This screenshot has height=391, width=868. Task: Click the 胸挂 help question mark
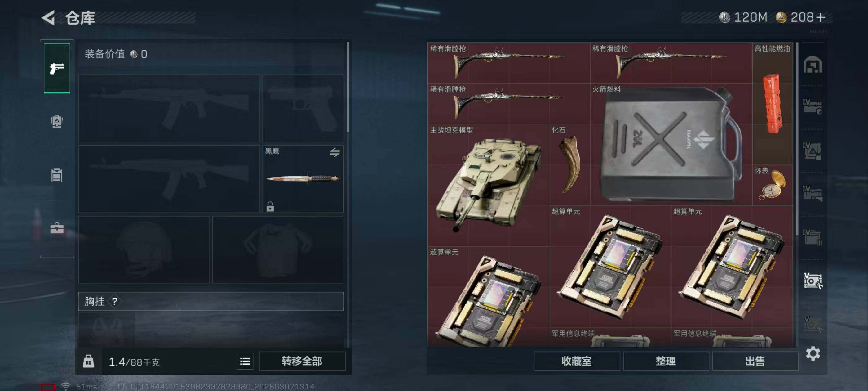tap(115, 301)
